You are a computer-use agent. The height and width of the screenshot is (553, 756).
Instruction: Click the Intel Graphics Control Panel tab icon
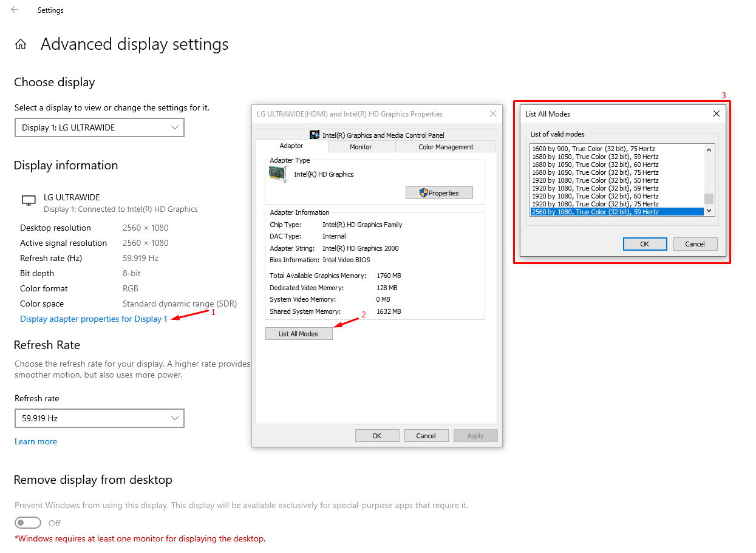pyautogui.click(x=315, y=135)
